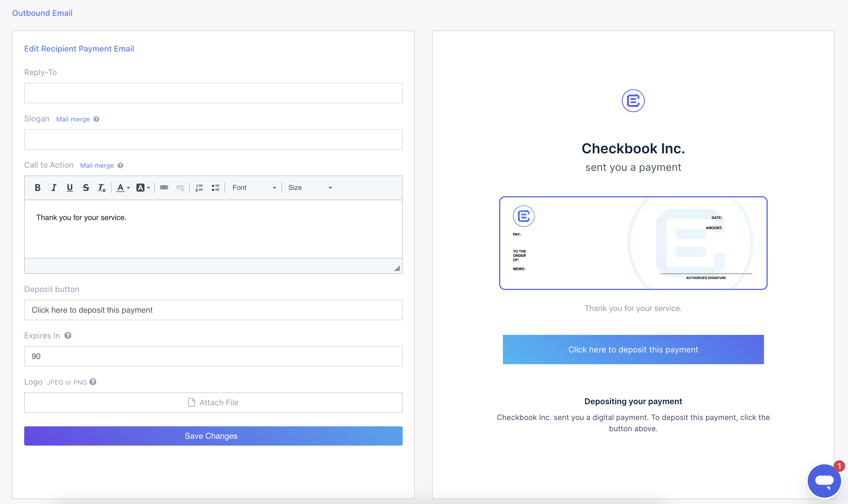Focus the Slogan input field
The image size is (848, 504).
click(213, 139)
